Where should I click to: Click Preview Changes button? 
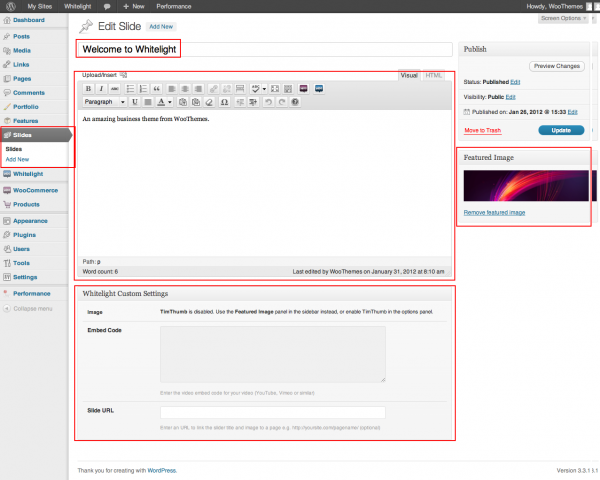point(557,66)
